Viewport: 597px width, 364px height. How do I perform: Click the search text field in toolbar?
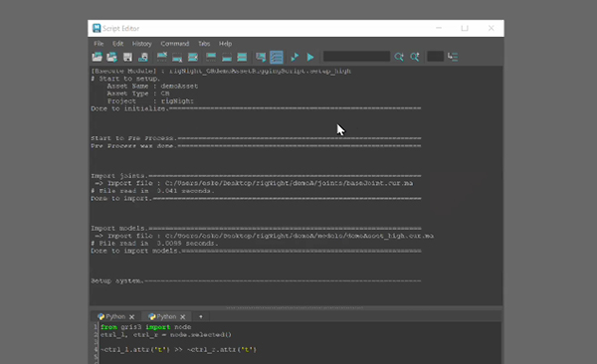(356, 57)
